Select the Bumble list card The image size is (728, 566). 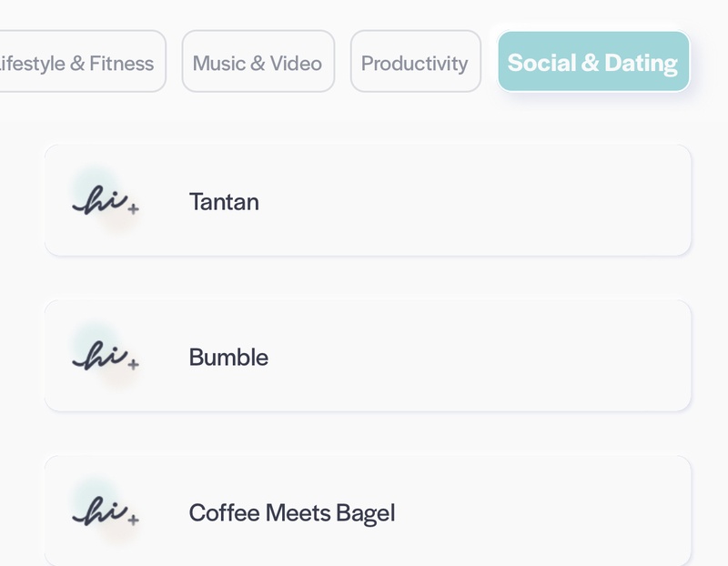pyautogui.click(x=368, y=356)
